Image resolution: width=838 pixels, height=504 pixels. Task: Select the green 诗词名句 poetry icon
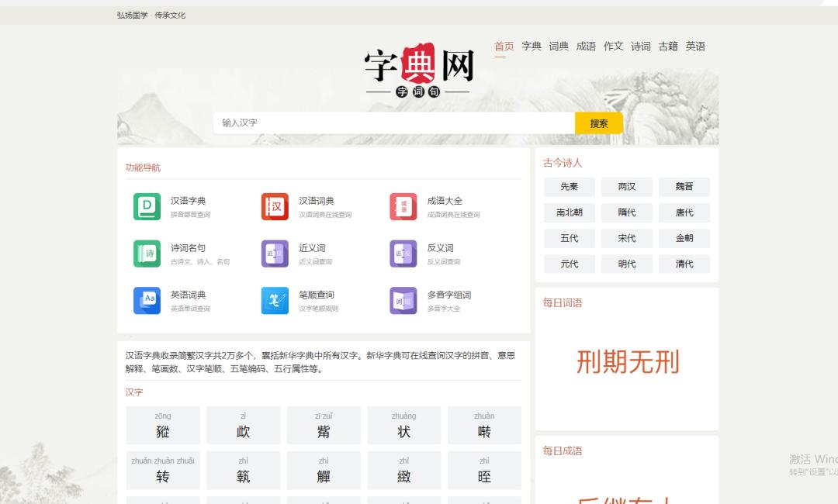point(147,254)
